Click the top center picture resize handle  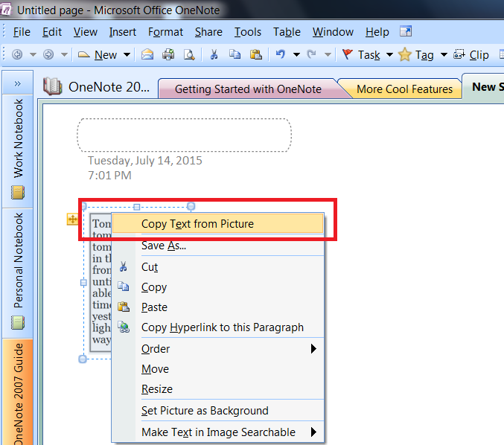[136, 207]
